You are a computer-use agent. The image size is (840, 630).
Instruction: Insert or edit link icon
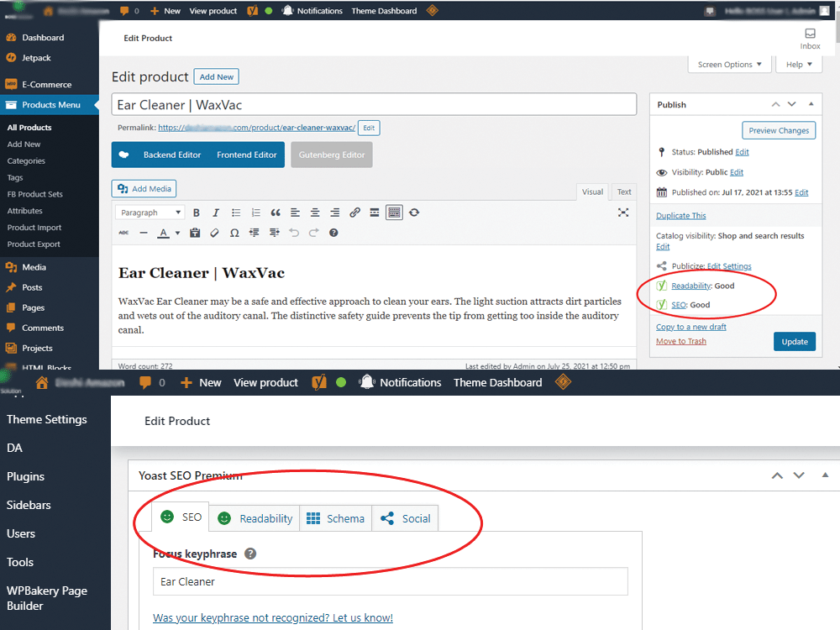pyautogui.click(x=354, y=213)
